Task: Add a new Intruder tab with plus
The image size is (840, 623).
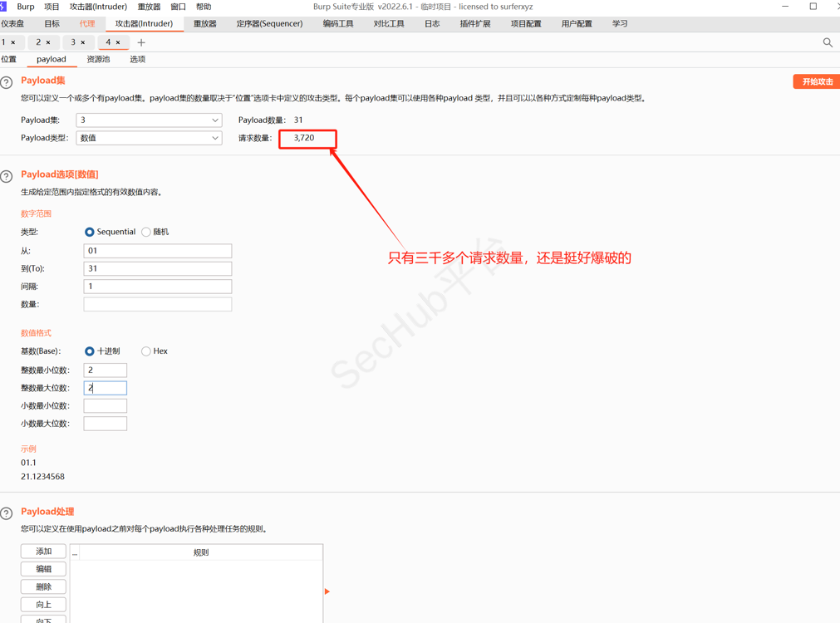Action: click(x=141, y=42)
